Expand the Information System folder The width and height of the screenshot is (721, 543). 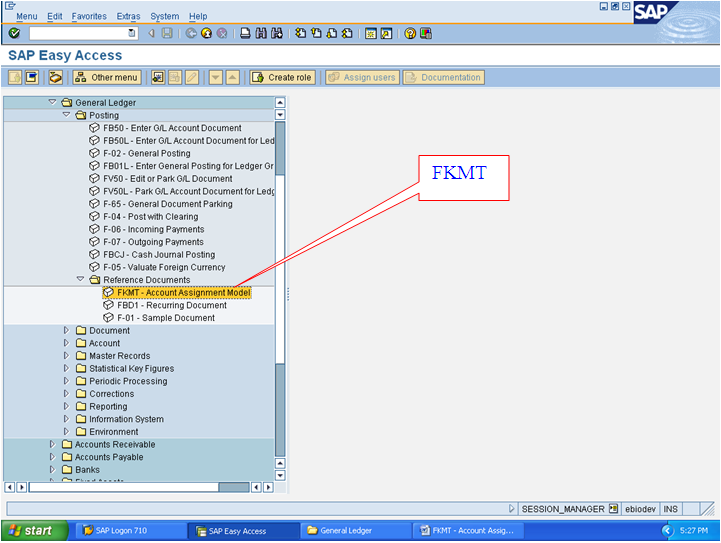(66, 419)
